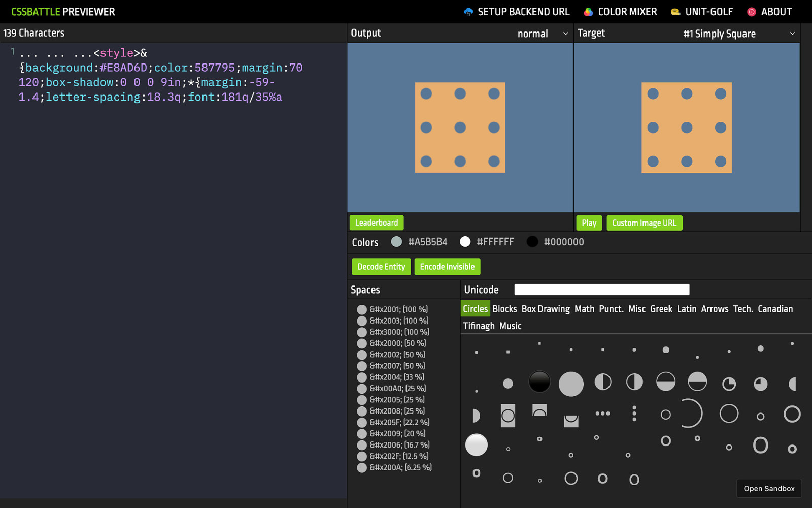This screenshot has height=508, width=812.
Task: Click the Encode Invisible button
Action: 447,267
